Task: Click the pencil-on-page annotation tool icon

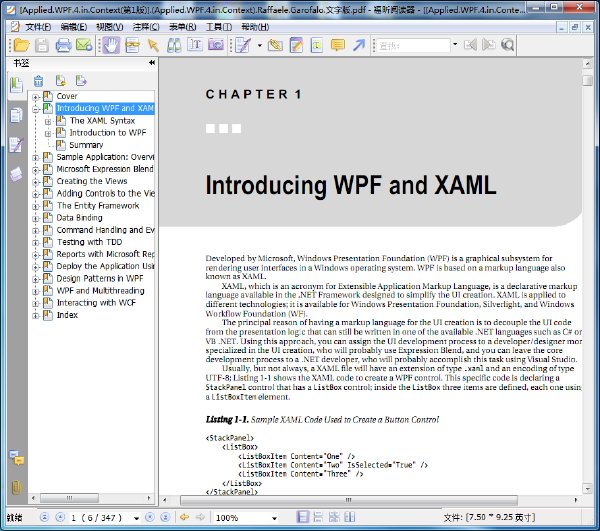Action: [x=243, y=45]
